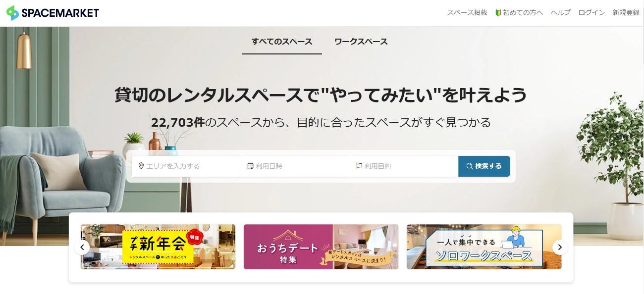Open the スペース掲載 link

tap(467, 13)
